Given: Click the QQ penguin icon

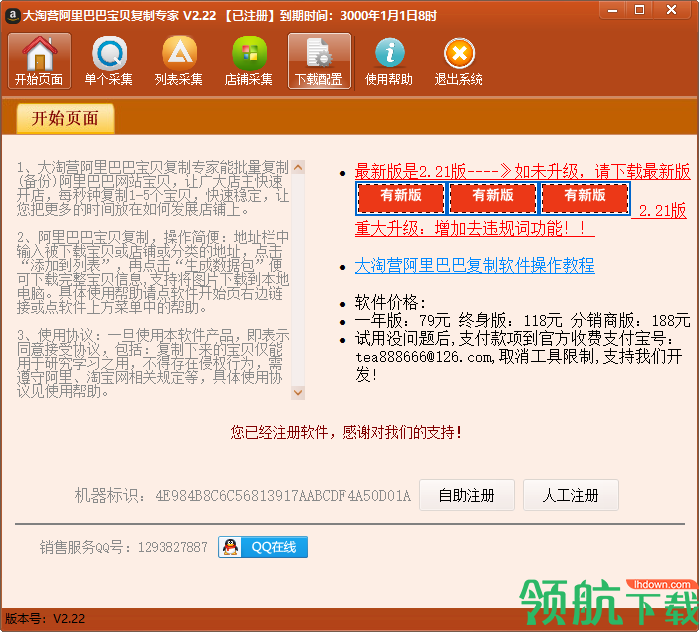Looking at the screenshot, I should coord(230,547).
